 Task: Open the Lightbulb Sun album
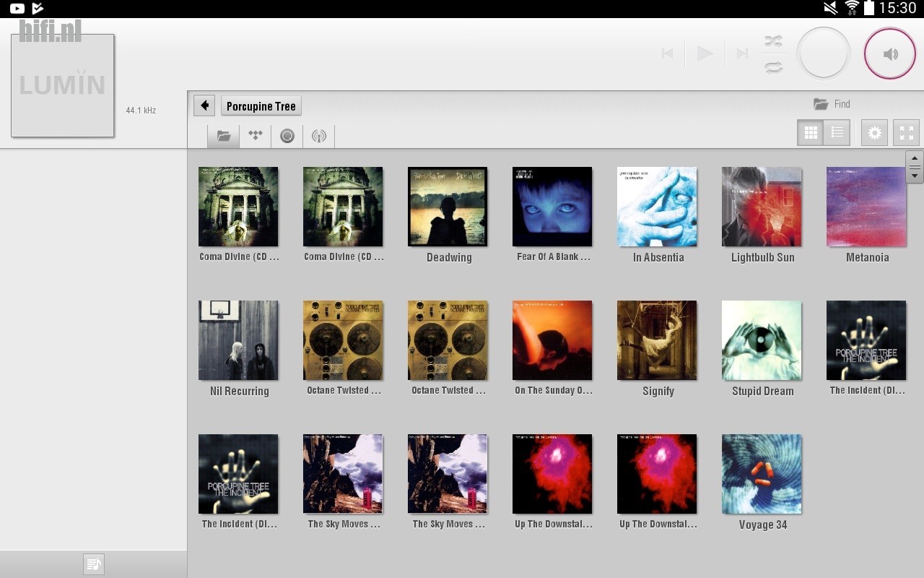coord(762,207)
